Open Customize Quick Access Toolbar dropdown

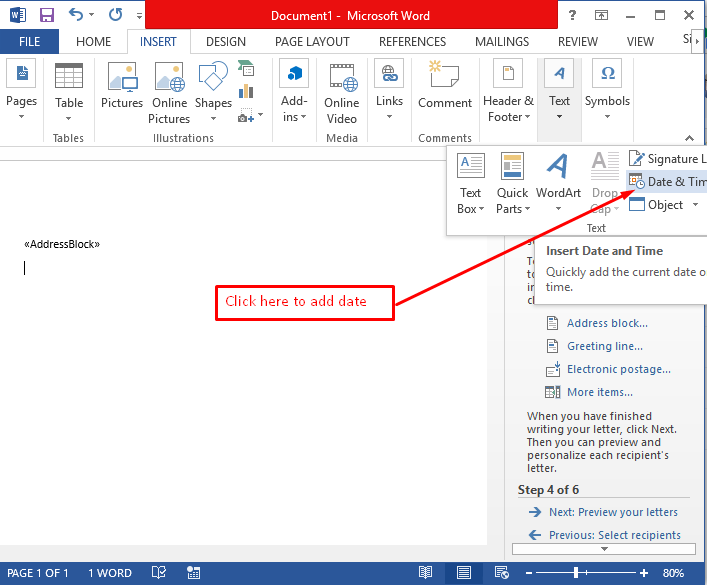pos(139,16)
